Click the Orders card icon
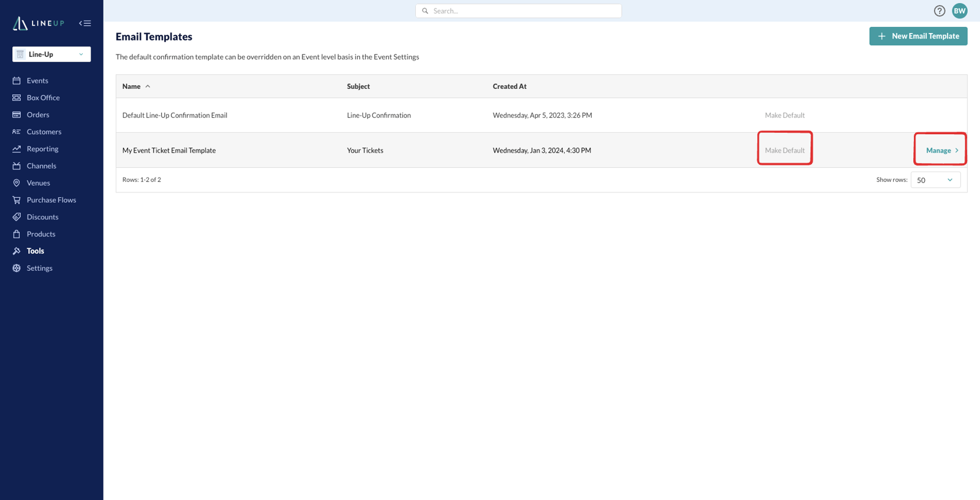980x500 pixels. 17,115
